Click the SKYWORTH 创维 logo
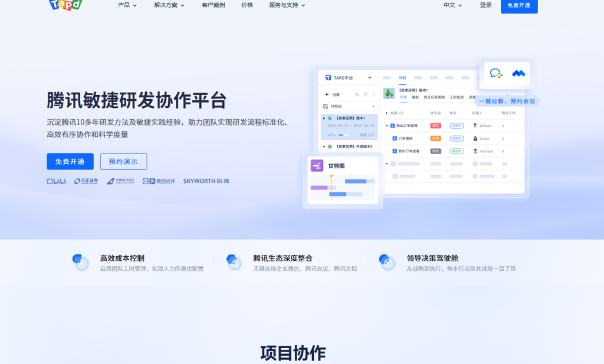The height and width of the screenshot is (364, 604). pos(206,181)
